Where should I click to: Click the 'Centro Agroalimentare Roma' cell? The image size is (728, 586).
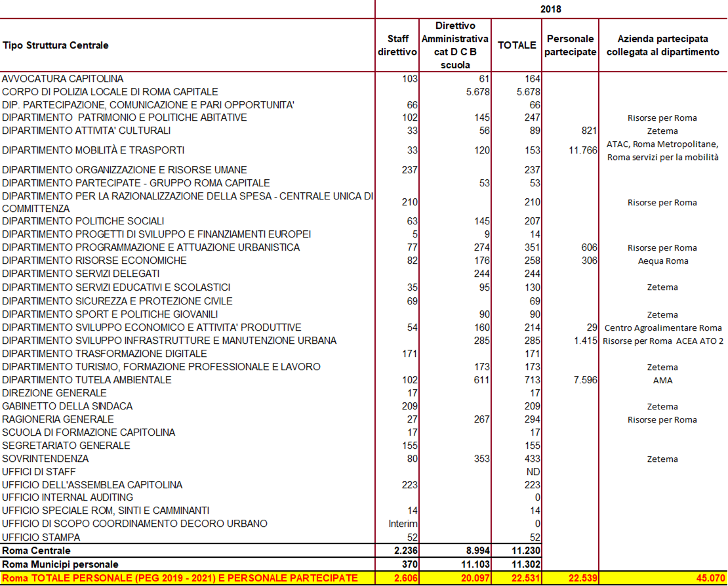663,327
